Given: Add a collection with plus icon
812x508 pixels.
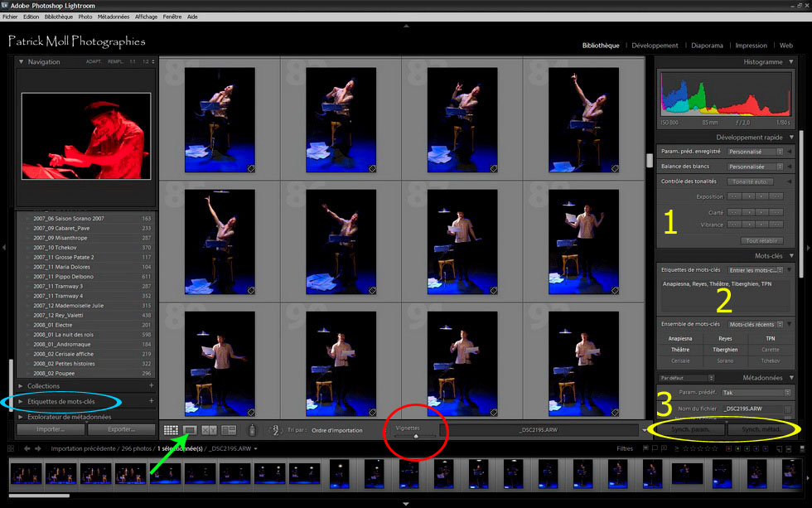Looking at the screenshot, I should click(x=151, y=386).
